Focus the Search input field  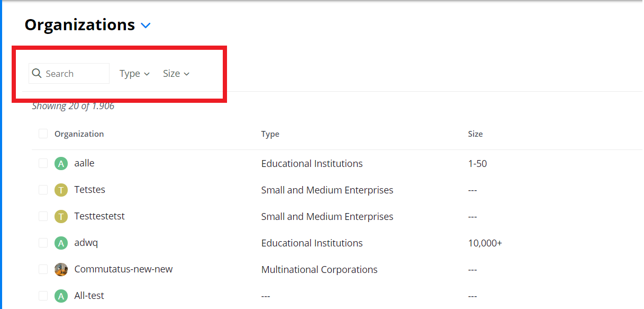[69, 74]
